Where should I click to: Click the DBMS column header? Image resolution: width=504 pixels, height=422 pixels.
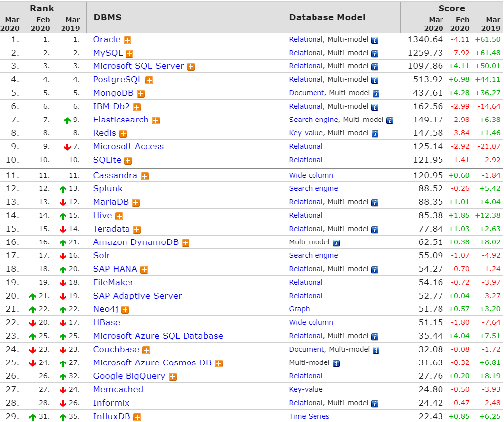point(107,17)
